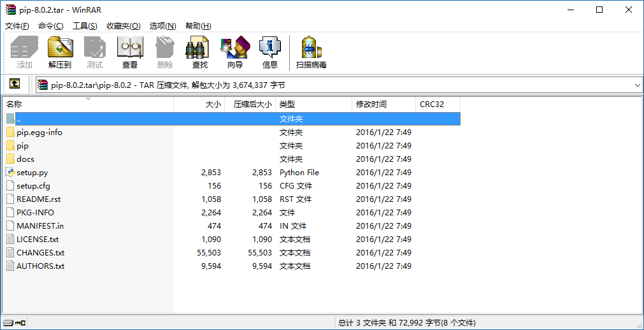Click the 'AUTHORS.txt' file name
644x330 pixels.
[41, 266]
